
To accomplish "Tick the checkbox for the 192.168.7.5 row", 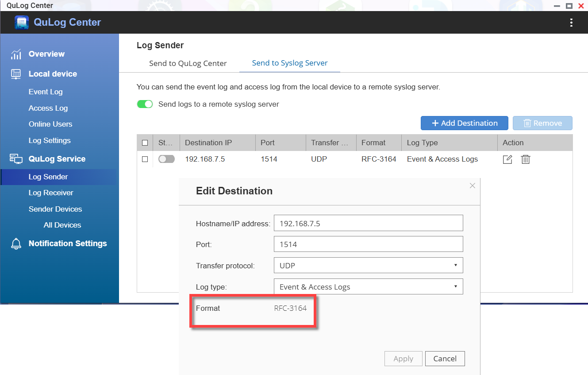I will coord(145,159).
